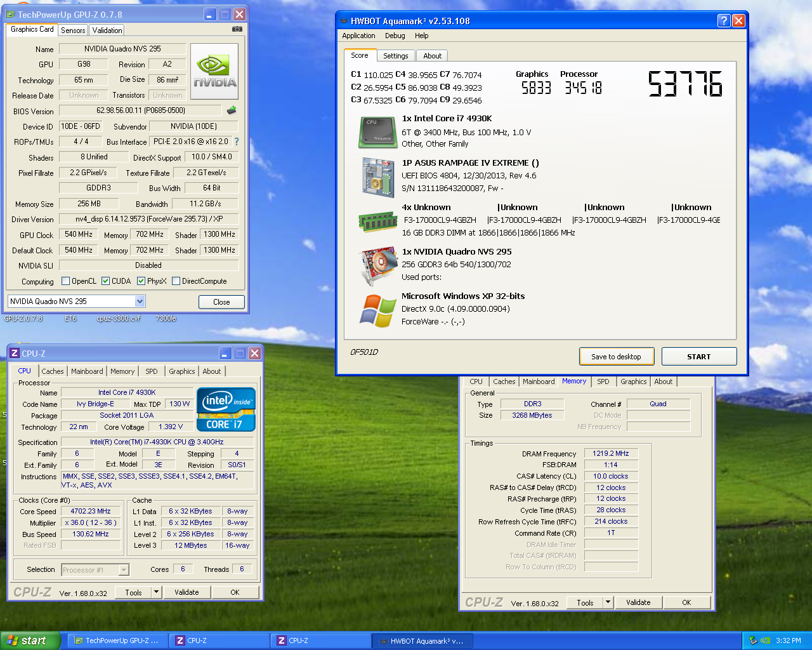
Task: Open the Validation tab in GPU-Z
Action: tap(107, 30)
